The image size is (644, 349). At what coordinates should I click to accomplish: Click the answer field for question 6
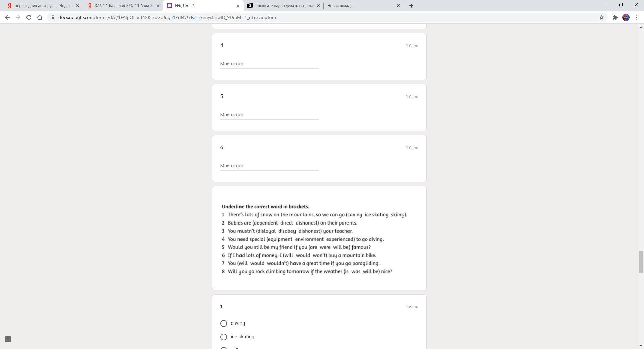[269, 166]
